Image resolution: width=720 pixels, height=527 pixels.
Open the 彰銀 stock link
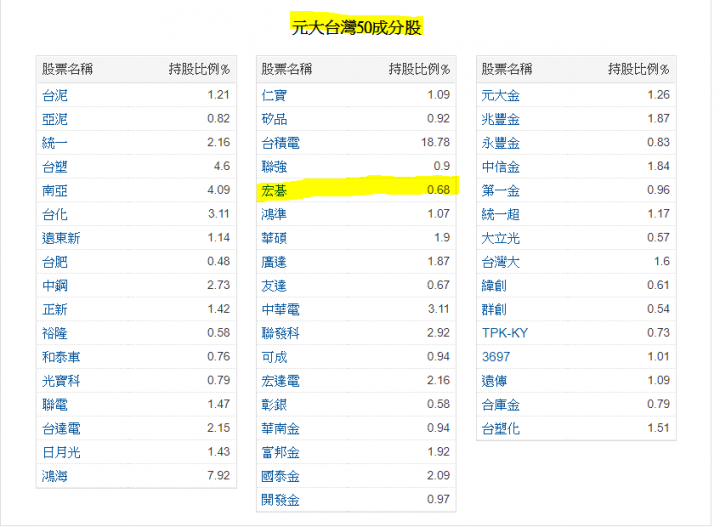[x=274, y=405]
